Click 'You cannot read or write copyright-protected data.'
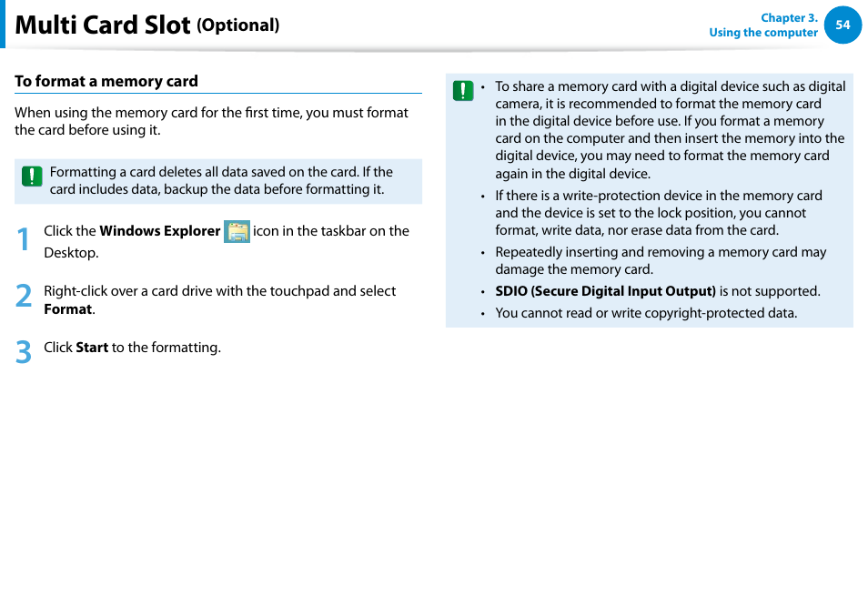The image size is (868, 616). [646, 313]
